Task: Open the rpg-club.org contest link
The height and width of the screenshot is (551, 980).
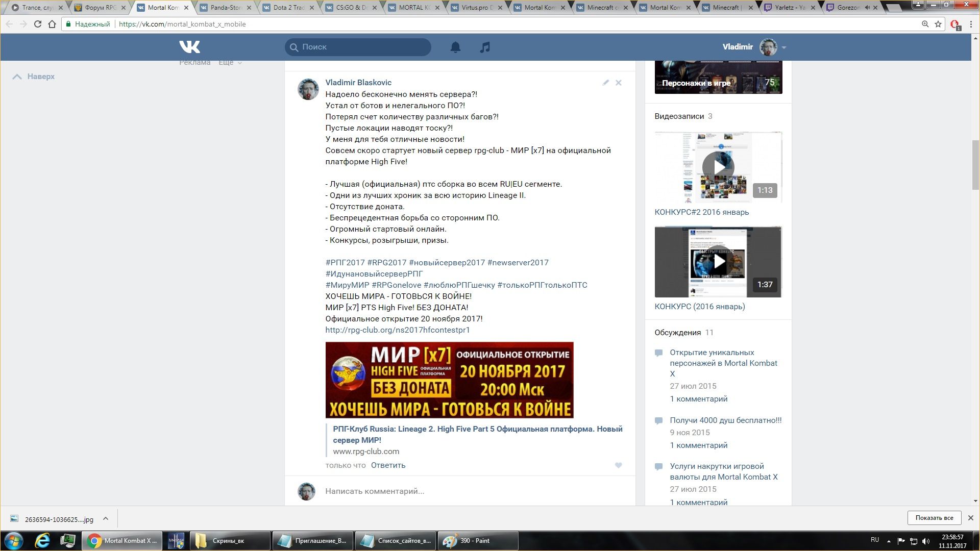Action: tap(398, 330)
